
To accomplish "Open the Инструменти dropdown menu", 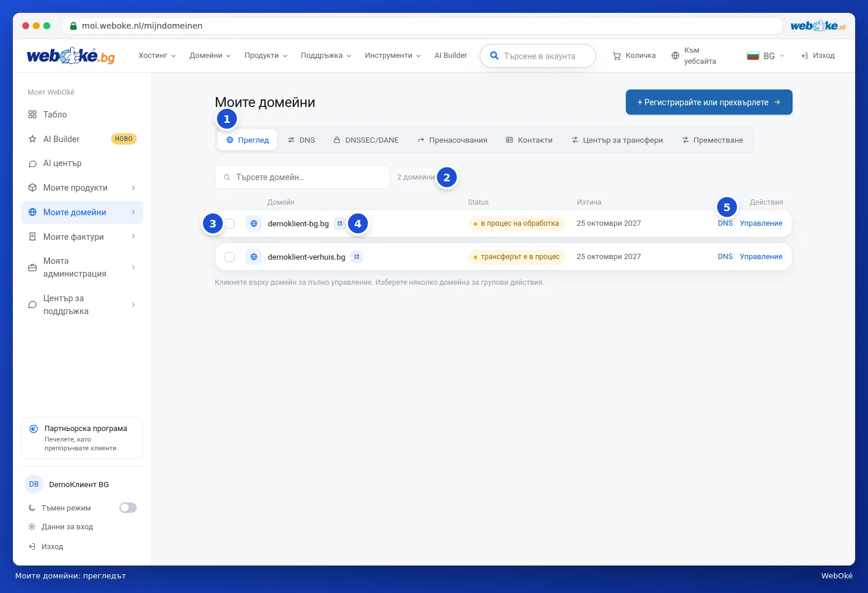I will pos(392,56).
